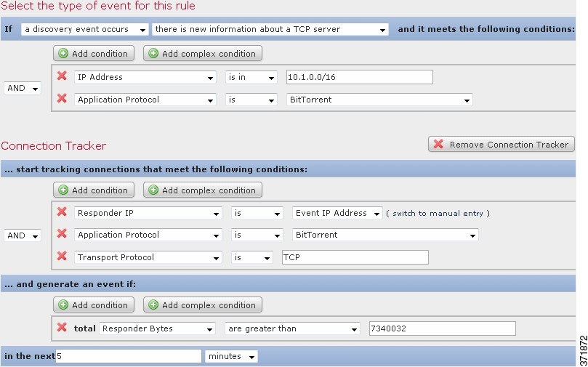
Task: Click Add condition under generate an event if
Action: (94, 305)
